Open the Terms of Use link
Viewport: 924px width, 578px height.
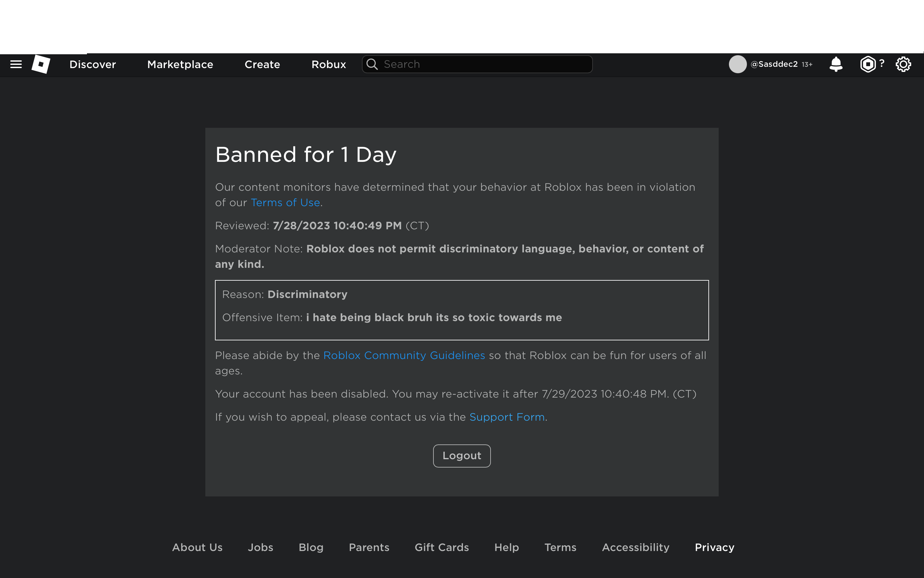pos(285,203)
